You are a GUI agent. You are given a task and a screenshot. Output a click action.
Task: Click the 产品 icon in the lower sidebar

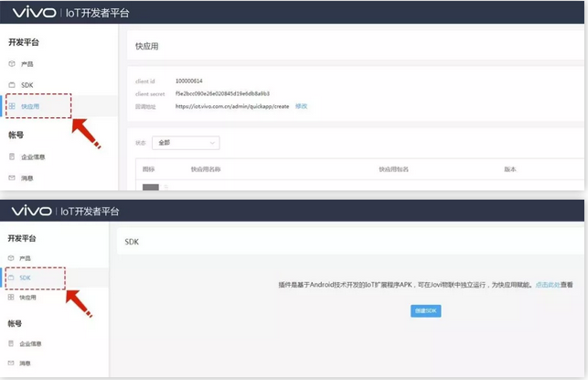click(12, 258)
